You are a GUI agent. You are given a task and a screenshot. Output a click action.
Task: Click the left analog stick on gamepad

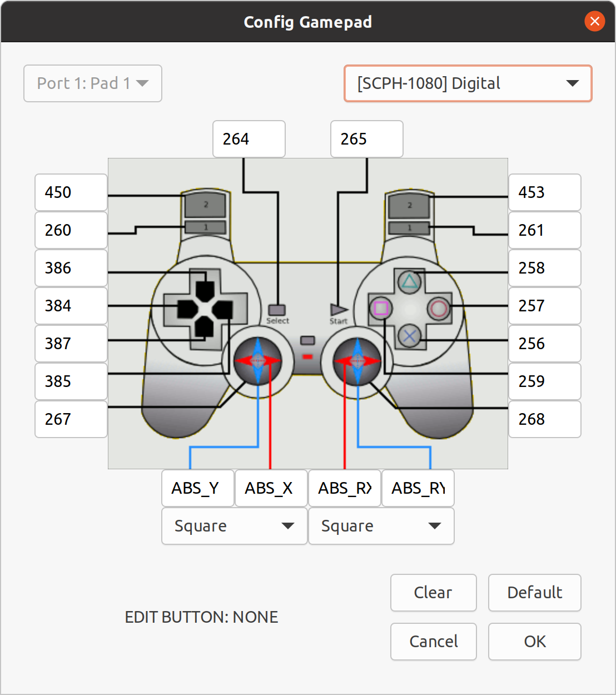click(x=258, y=361)
